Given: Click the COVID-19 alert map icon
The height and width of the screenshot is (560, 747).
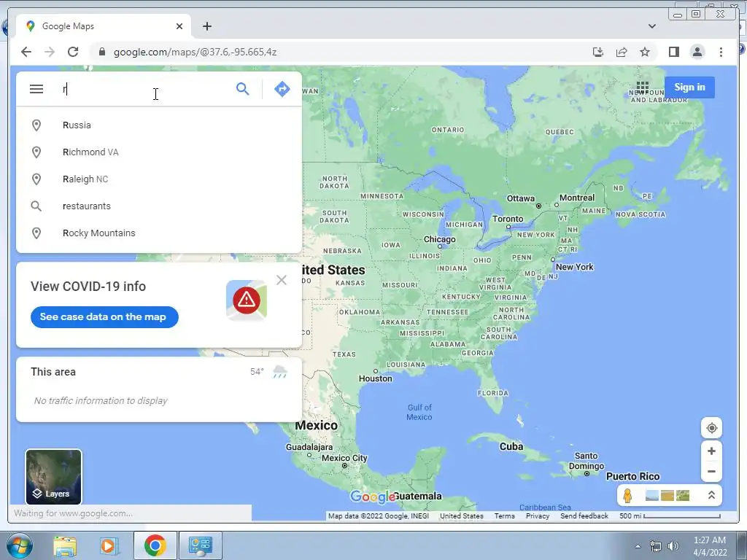Looking at the screenshot, I should 247,300.
